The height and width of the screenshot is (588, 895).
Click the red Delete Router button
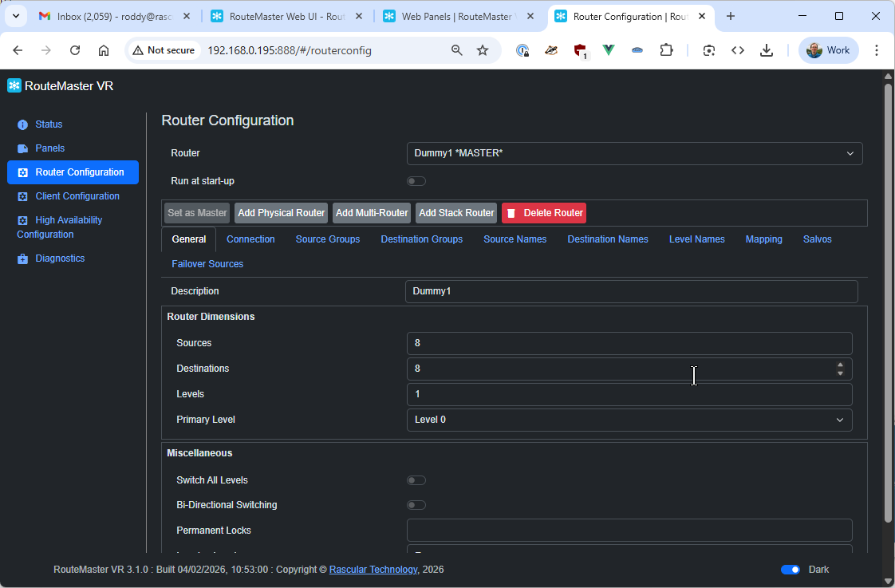544,213
